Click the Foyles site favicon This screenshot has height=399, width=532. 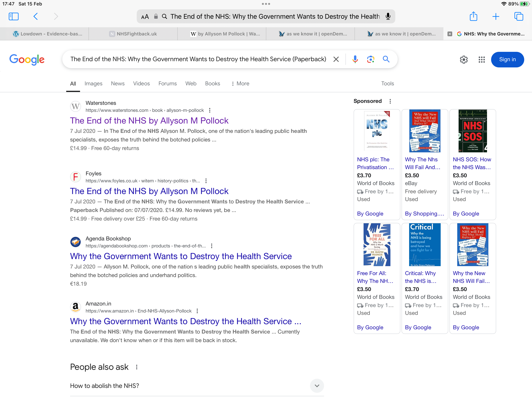tap(75, 177)
